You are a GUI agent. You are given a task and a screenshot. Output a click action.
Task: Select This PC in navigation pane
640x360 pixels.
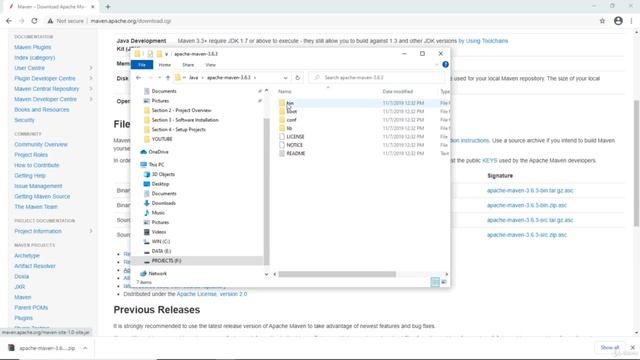click(156, 164)
